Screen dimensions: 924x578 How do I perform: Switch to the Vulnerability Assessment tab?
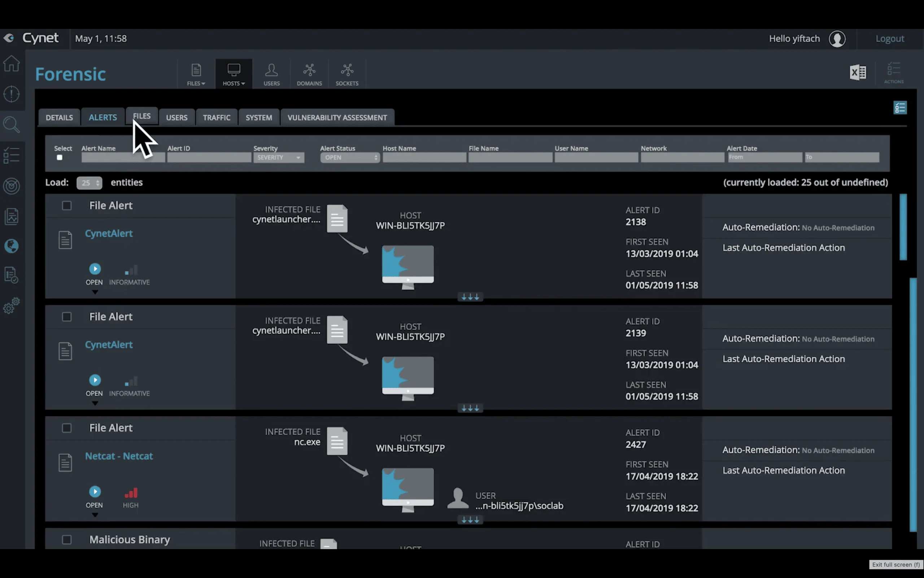337,117
